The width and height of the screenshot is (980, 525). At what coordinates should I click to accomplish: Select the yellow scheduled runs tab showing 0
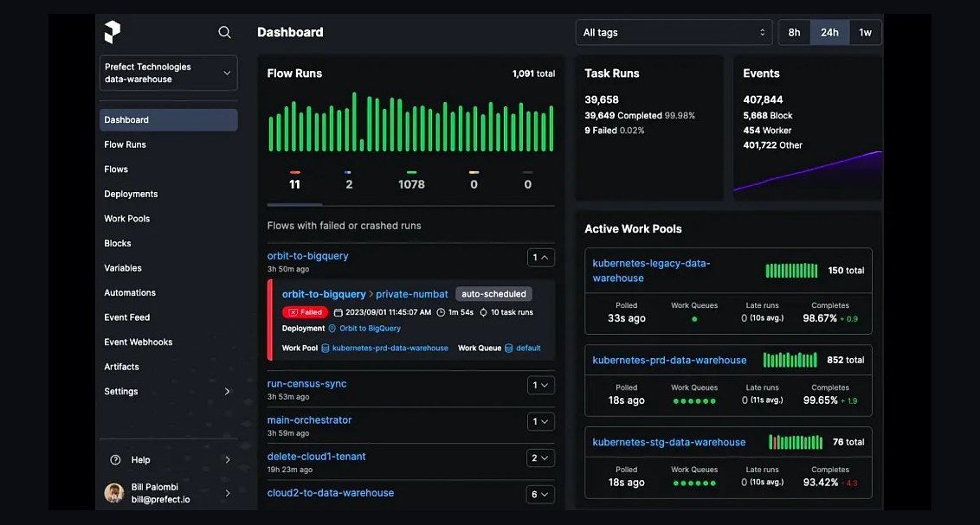coord(474,182)
